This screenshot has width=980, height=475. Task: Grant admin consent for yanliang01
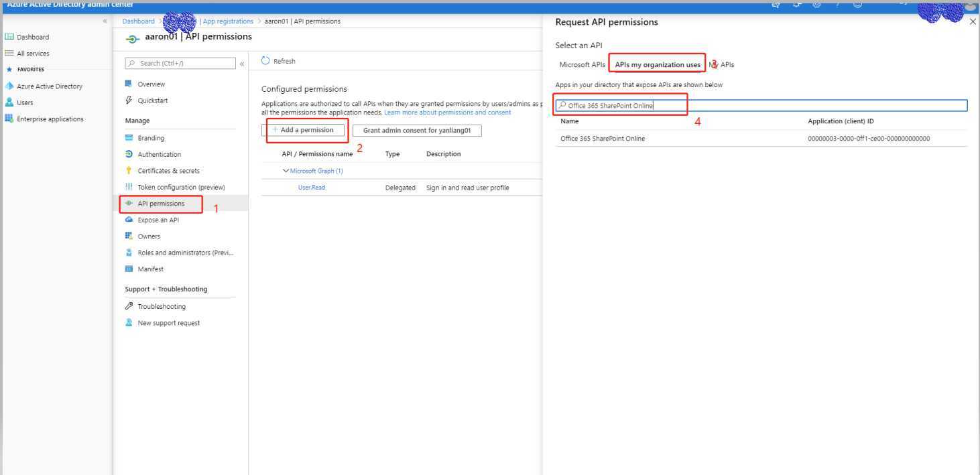click(417, 131)
